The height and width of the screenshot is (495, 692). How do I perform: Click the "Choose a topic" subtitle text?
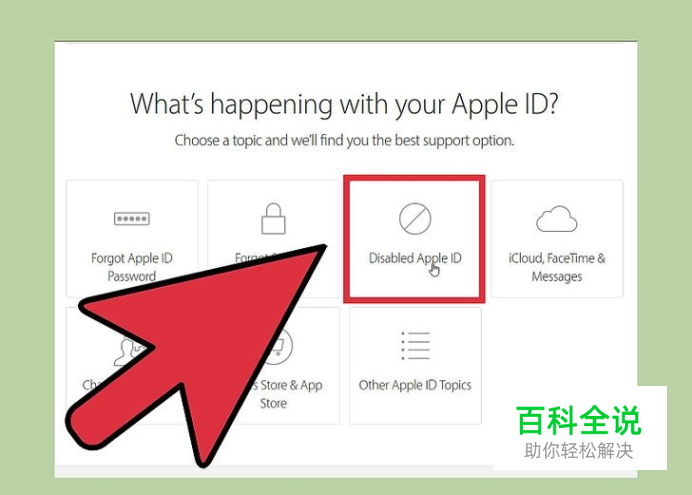(344, 140)
